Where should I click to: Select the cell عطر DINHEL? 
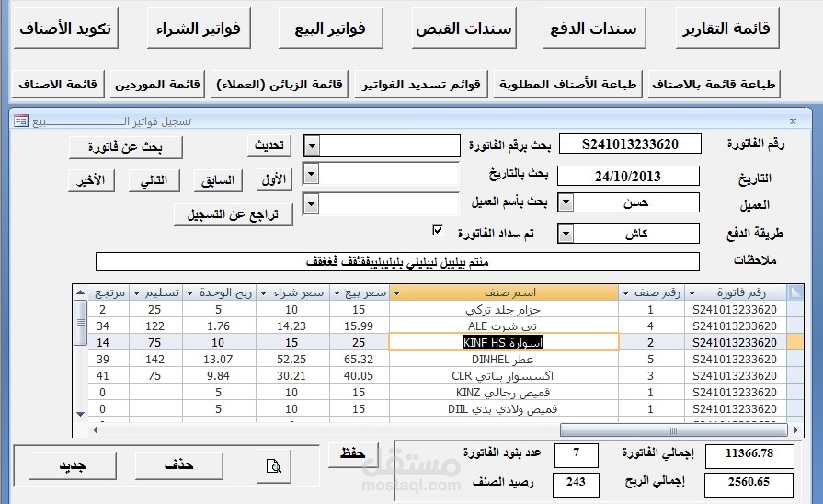tap(504, 359)
